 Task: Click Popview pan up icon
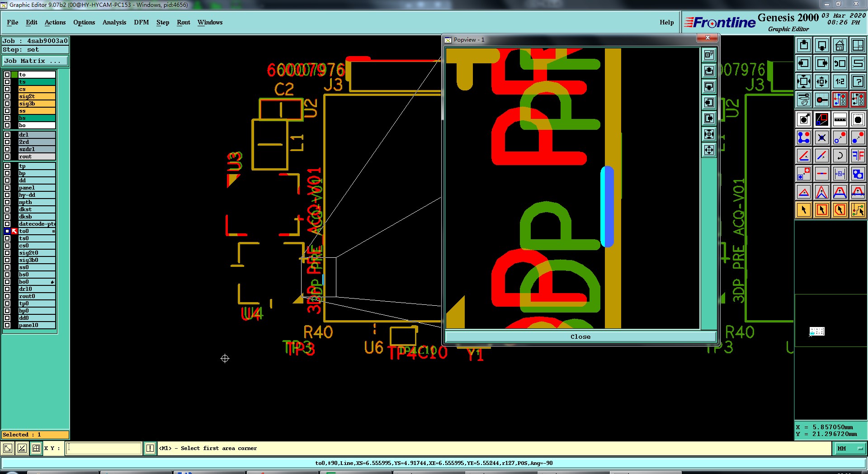709,71
